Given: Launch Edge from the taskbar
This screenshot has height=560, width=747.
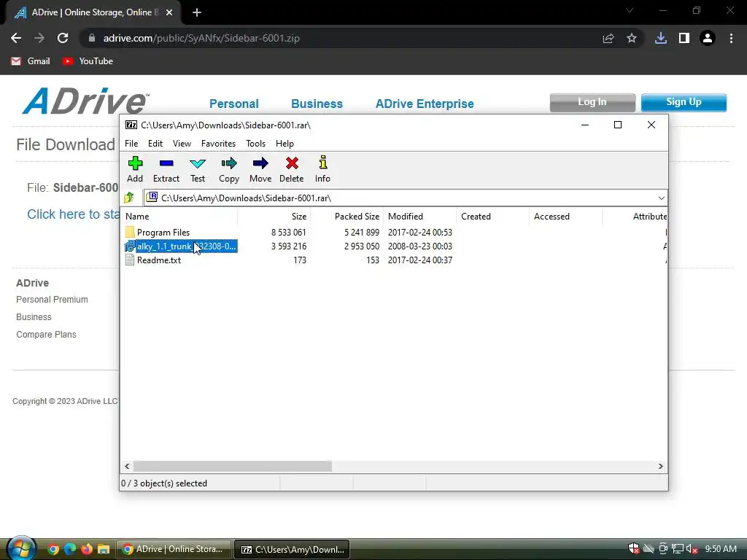Looking at the screenshot, I should tap(70, 549).
